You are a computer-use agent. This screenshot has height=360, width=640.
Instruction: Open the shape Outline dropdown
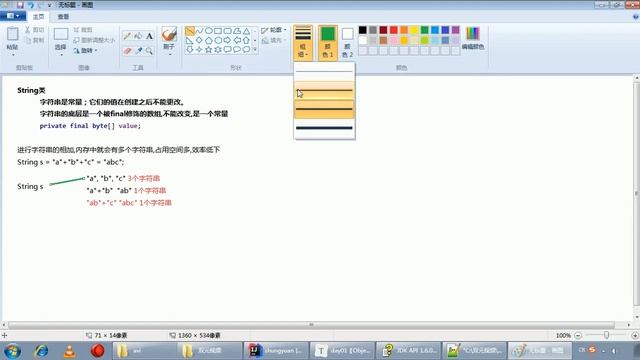coord(273,30)
